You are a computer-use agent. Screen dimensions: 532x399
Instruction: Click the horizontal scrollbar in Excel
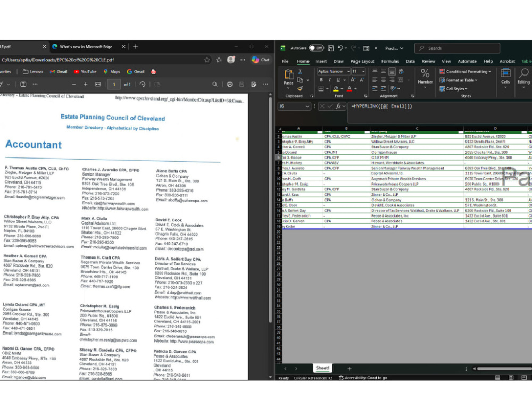pyautogui.click(x=504, y=369)
